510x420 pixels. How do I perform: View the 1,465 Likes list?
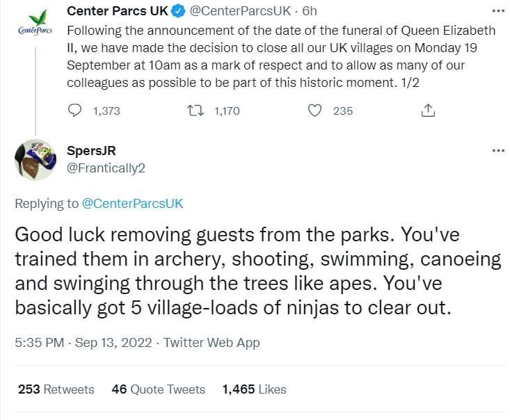(x=254, y=389)
